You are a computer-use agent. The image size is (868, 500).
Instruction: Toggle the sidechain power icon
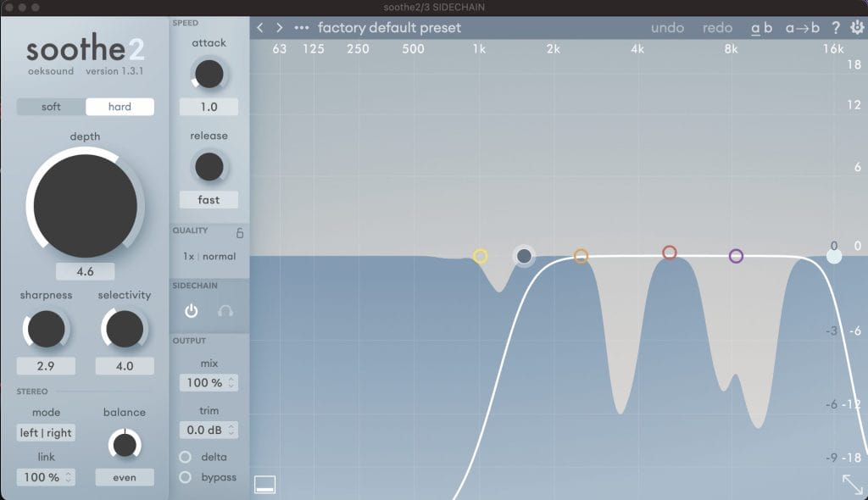coord(192,311)
